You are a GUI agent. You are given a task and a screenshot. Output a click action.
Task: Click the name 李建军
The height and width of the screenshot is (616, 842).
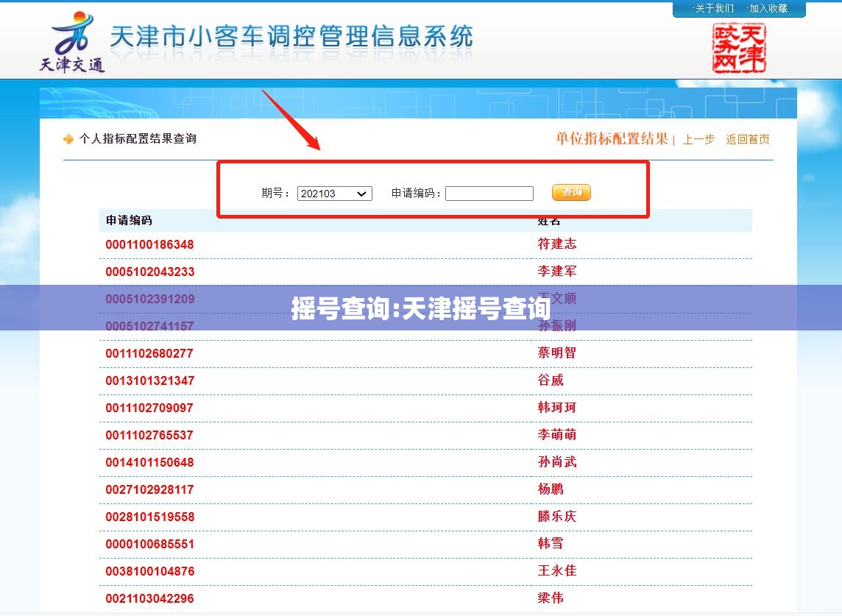(557, 272)
